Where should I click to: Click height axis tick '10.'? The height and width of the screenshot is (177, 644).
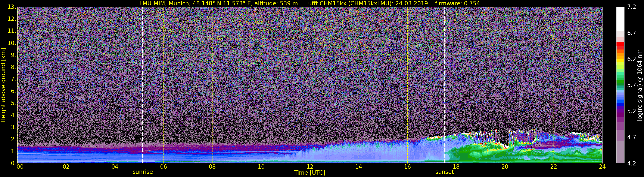click(x=12, y=43)
